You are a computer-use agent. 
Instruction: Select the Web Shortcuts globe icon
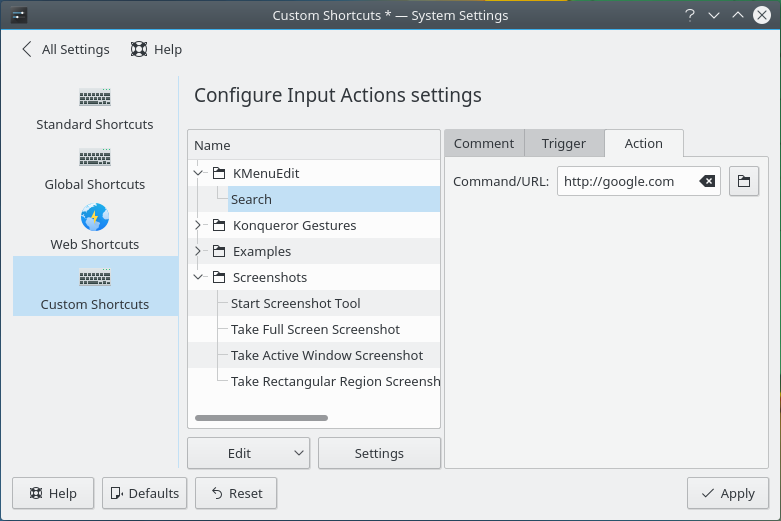[x=95, y=217]
